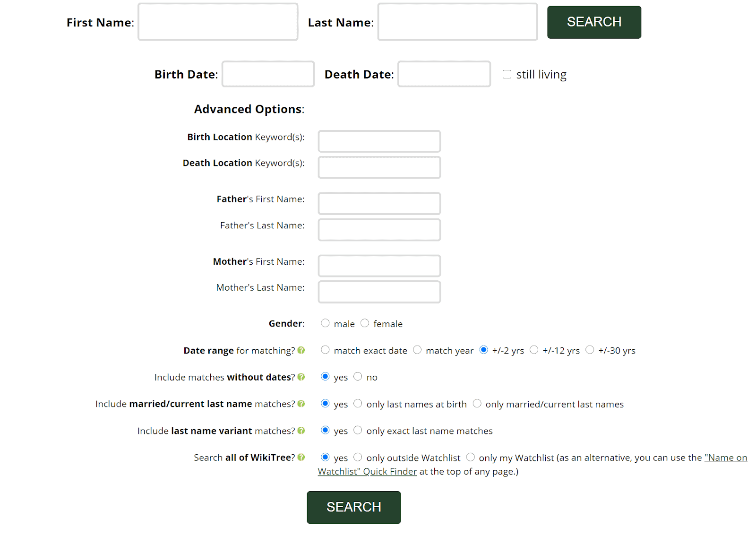Viewport: 756px width, 536px height.
Task: Click the Birth Location Keywords field
Action: click(378, 141)
